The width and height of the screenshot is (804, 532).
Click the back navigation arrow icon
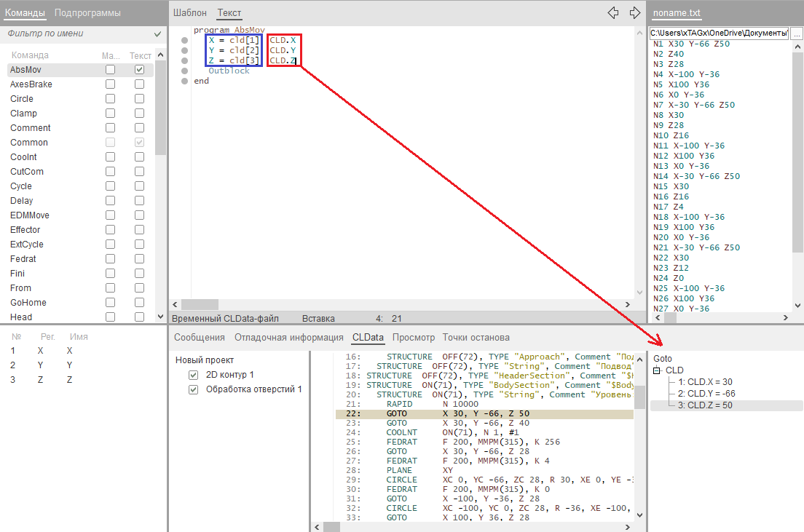click(613, 12)
